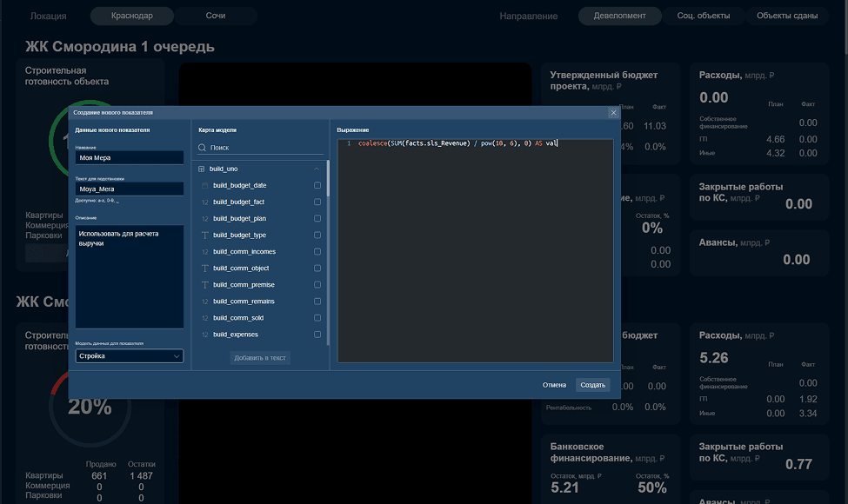The image size is (848, 504).
Task: Click the build_uno table icon
Action: 201,169
